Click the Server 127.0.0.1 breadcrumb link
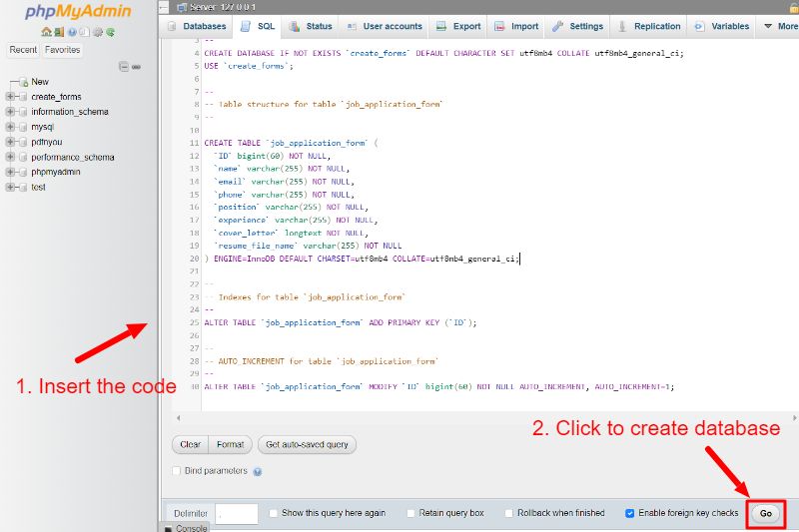This screenshot has height=532, width=799. coord(223,7)
